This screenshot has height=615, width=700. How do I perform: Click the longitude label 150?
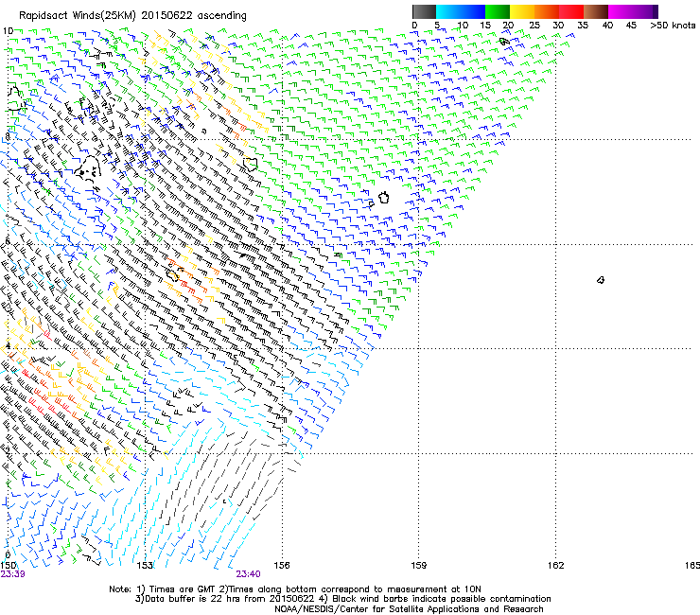tap(8, 566)
